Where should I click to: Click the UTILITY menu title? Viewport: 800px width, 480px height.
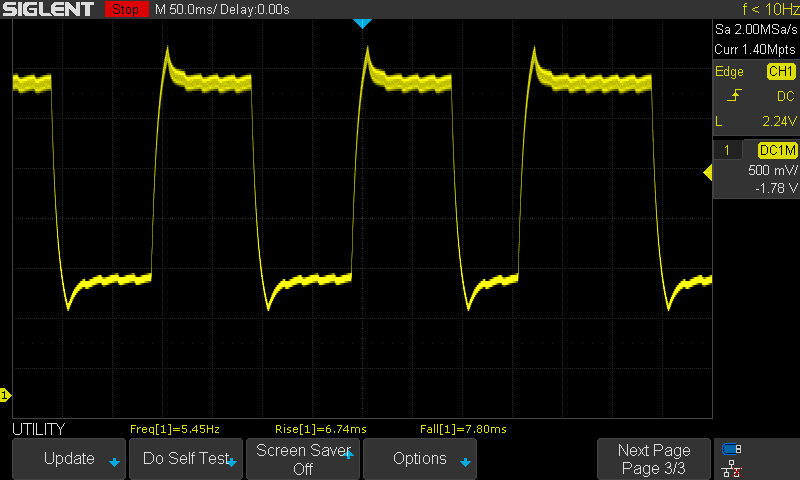[39, 429]
